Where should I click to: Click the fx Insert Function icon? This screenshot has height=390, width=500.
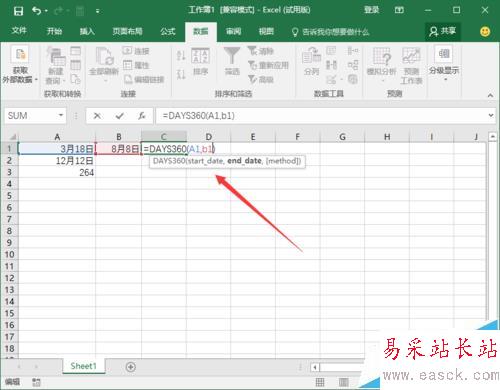click(141, 116)
